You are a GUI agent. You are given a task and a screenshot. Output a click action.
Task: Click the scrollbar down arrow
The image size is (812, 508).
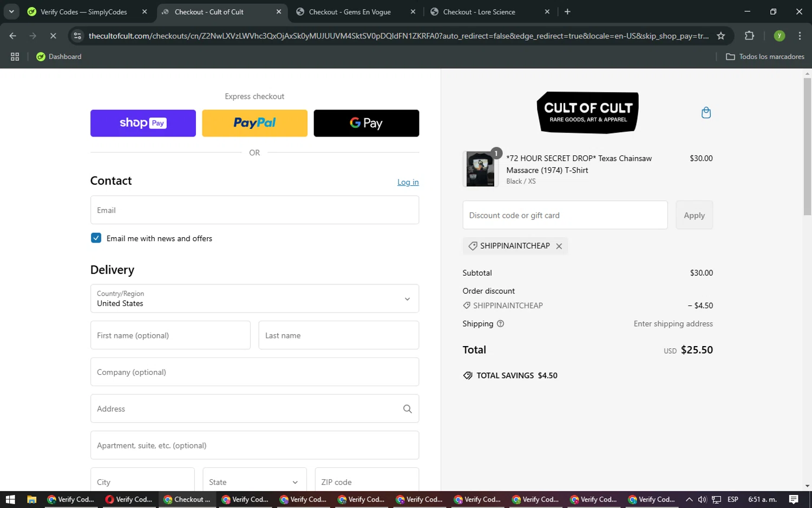pos(807,486)
